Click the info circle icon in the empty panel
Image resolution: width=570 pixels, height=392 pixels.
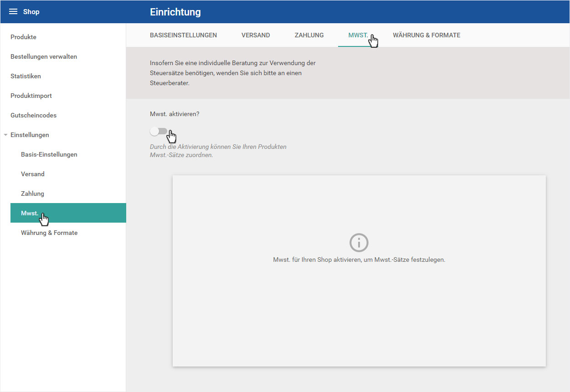(359, 243)
